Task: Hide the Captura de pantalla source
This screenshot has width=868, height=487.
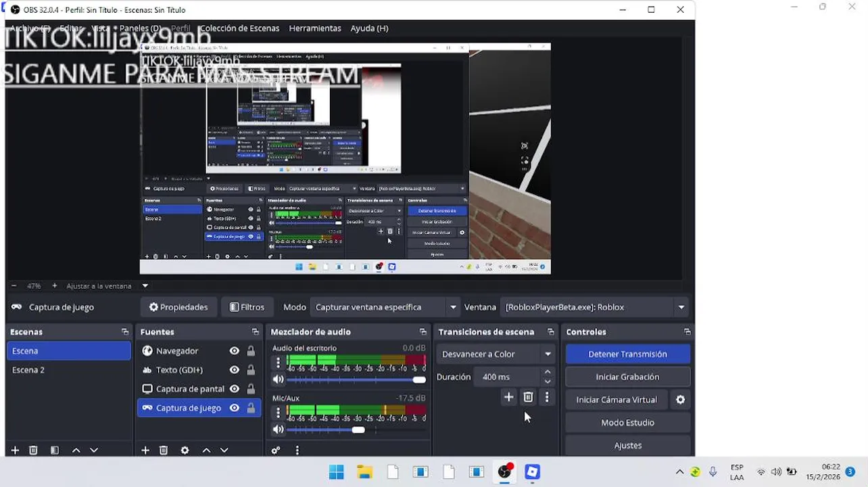Action: click(x=235, y=389)
